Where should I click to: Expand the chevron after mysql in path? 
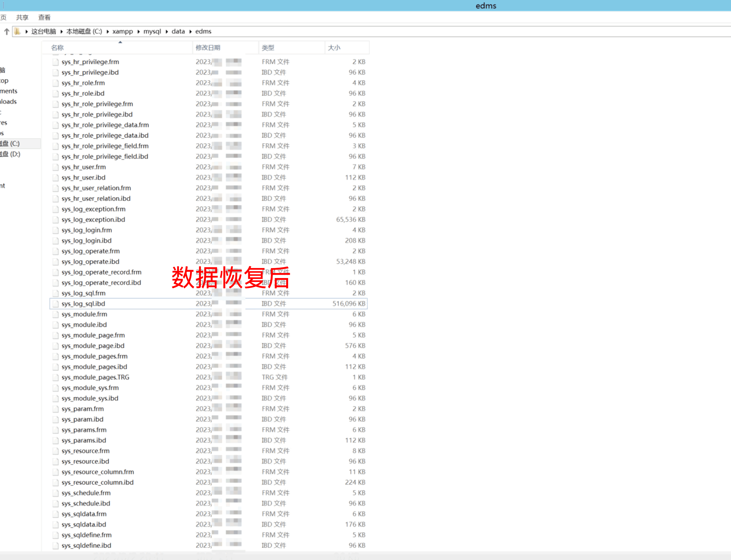[x=166, y=32]
